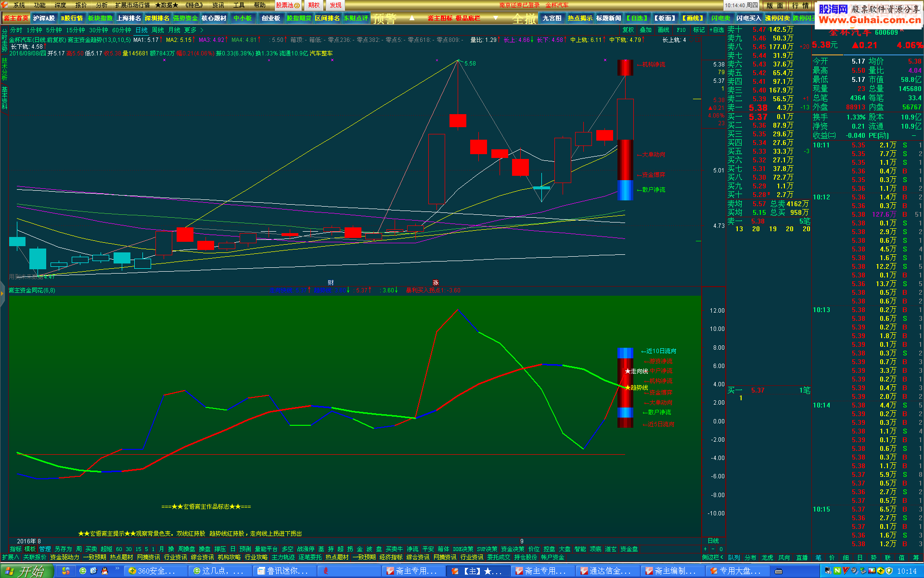Screen dimensions: 924x578
Task: Select the 月线 chart period
Action: (x=174, y=30)
